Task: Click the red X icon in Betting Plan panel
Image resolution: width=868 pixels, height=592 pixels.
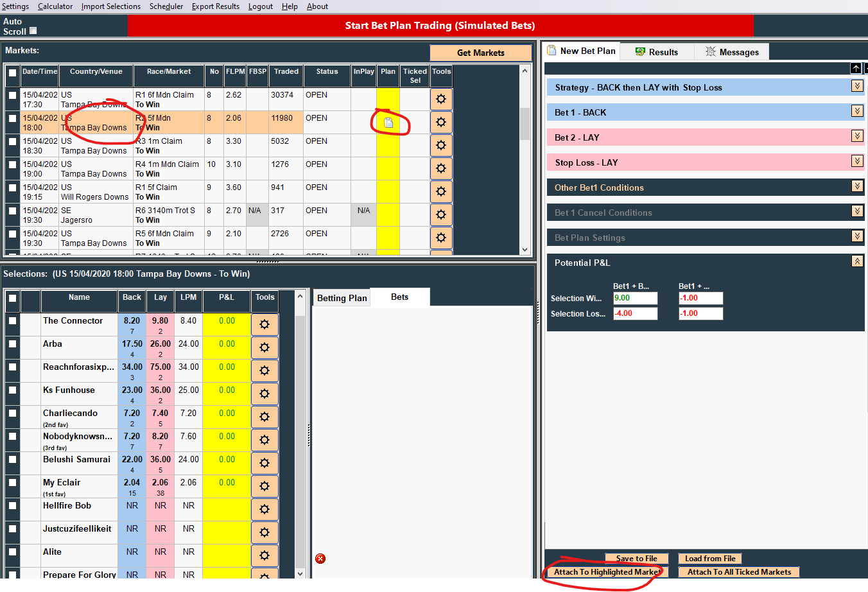Action: pos(320,559)
